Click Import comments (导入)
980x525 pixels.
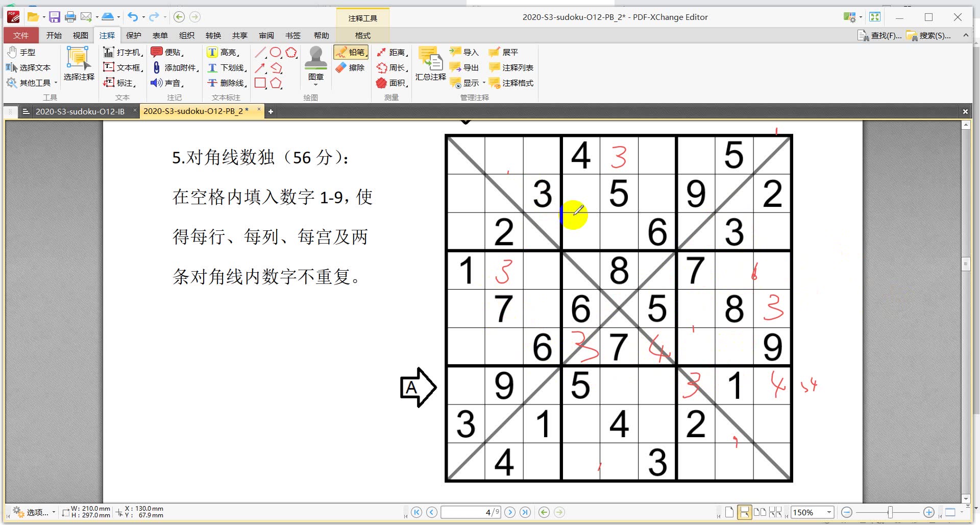pos(464,52)
